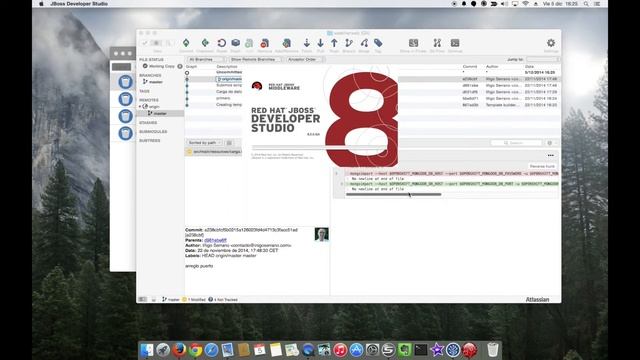Expand the SUBMODULES sidebar section
This screenshot has height=360, width=640.
[x=153, y=132]
